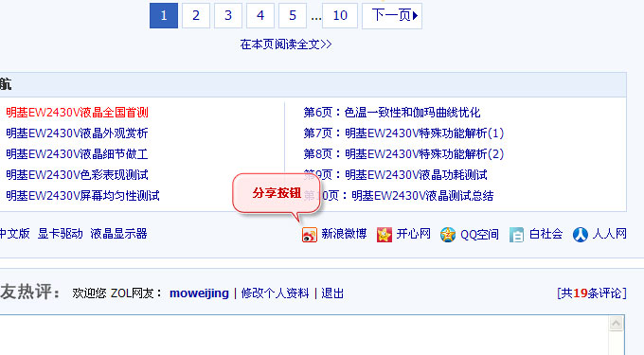This screenshot has height=355, width=644.
Task: Open 第6页 色温一致性和伽玛曲线优化 link
Action: (x=392, y=113)
